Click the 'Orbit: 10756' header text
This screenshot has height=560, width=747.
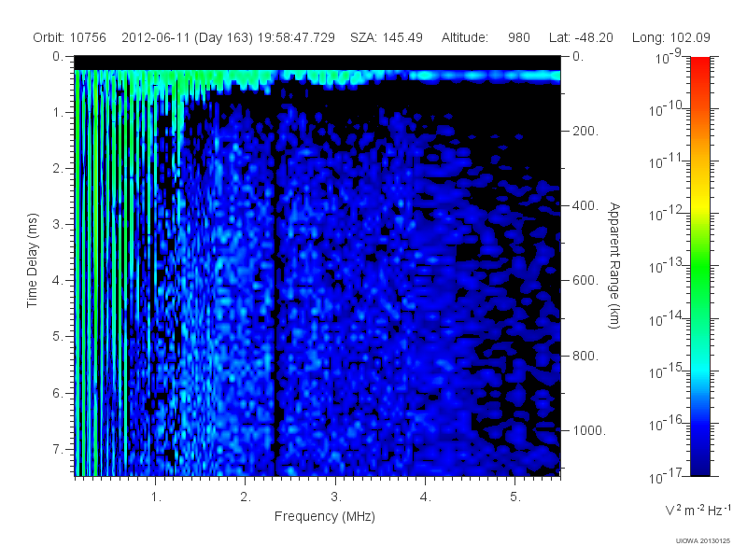(x=69, y=37)
